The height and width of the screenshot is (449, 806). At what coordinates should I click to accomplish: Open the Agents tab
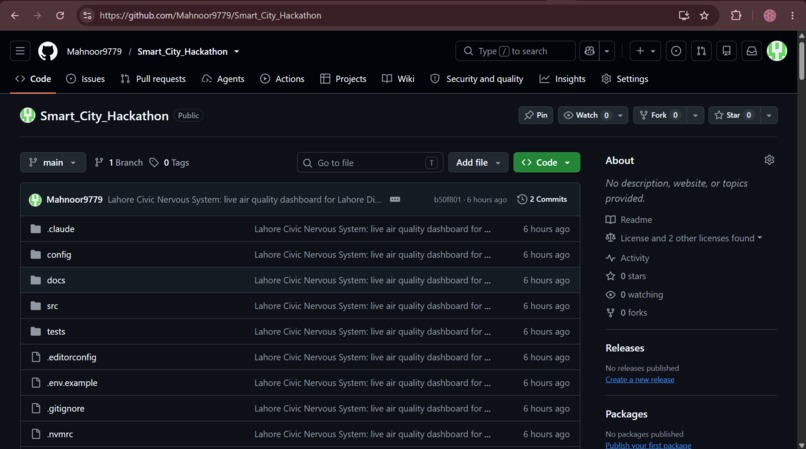[223, 79]
